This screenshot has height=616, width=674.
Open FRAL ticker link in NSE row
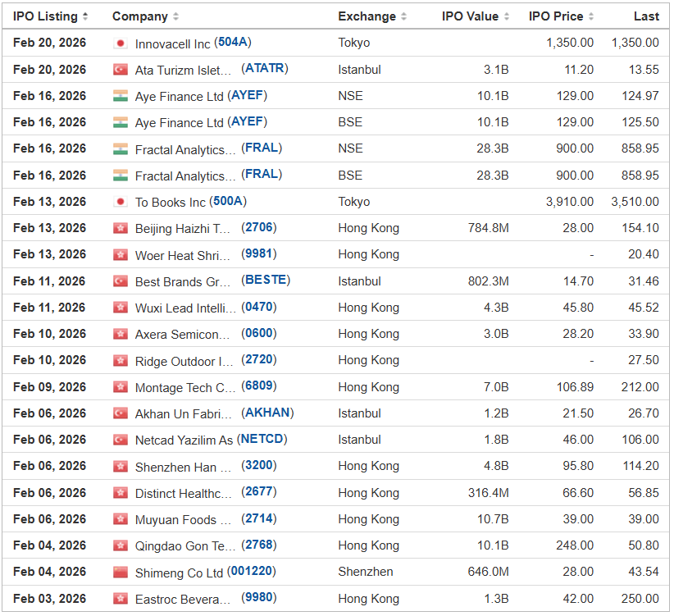(262, 148)
